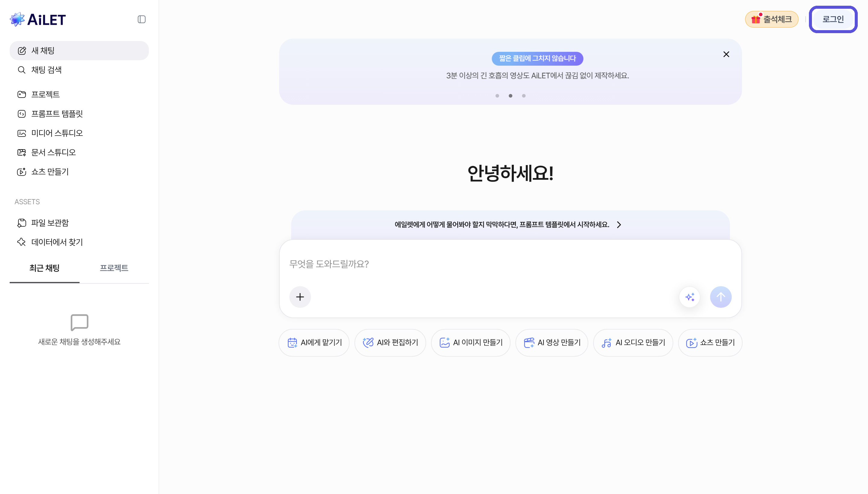Click the send arrow button

720,297
